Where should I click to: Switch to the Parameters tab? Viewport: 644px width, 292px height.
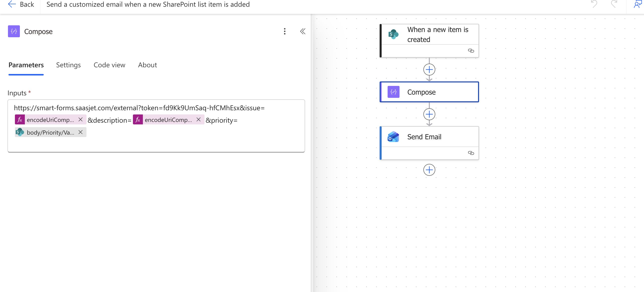click(26, 65)
